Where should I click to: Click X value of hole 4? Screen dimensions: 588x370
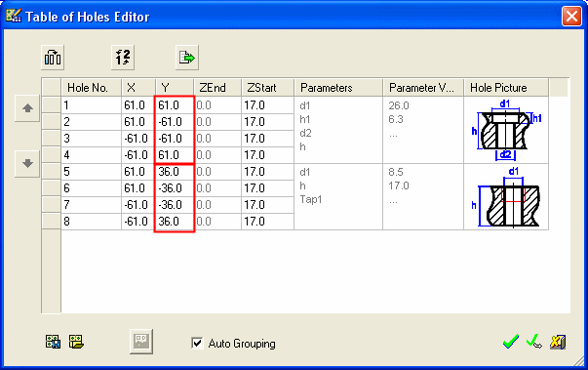point(138,155)
